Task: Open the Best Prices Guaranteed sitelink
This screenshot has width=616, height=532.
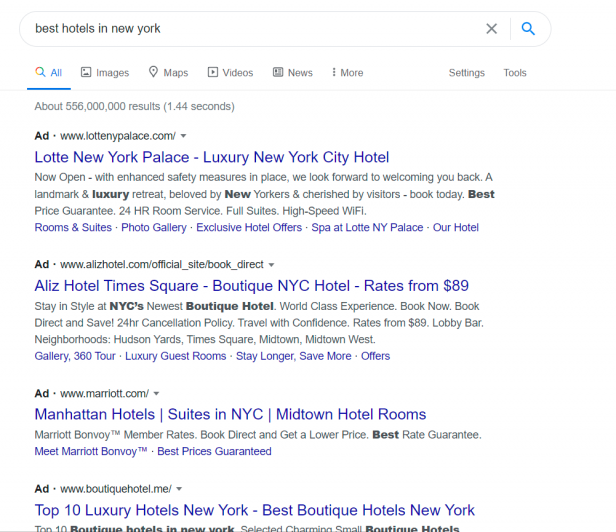Action: pos(214,451)
